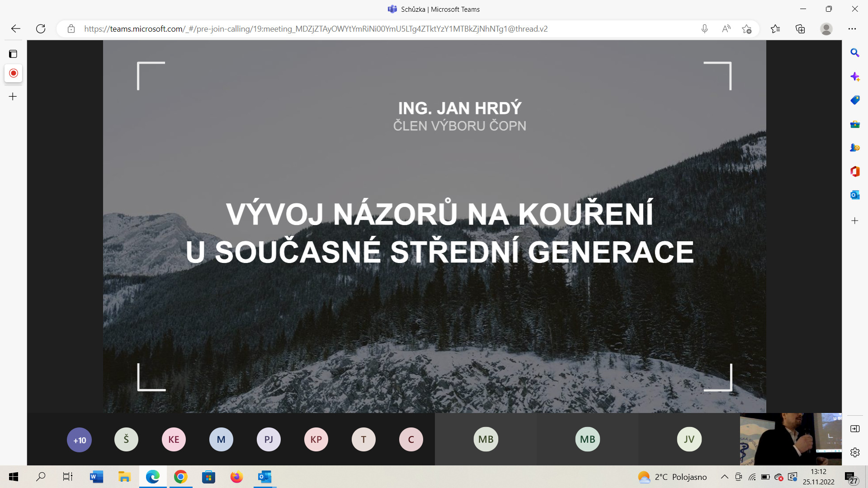Open the tab actions menu icon
The height and width of the screenshot is (488, 868).
(13, 54)
